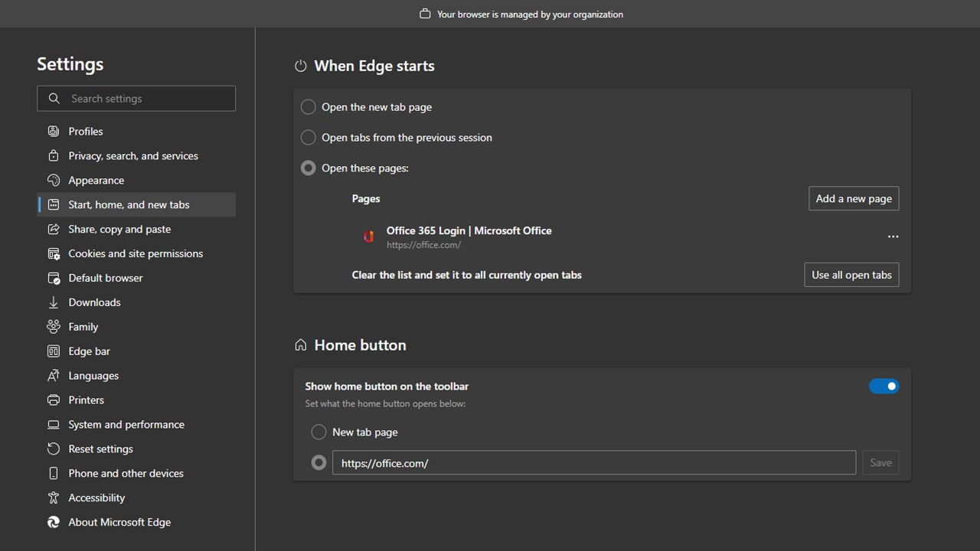The width and height of the screenshot is (980, 551).
Task: Click the Languages icon
Action: (x=54, y=376)
